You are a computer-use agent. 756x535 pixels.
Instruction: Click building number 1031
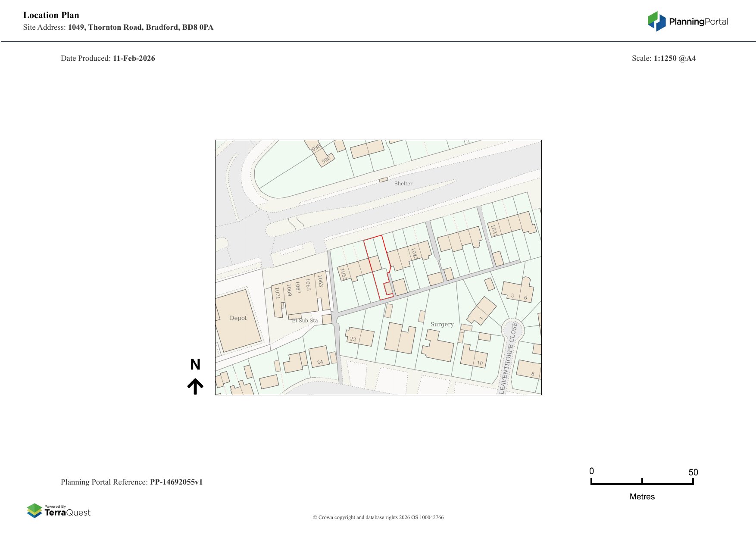494,230
